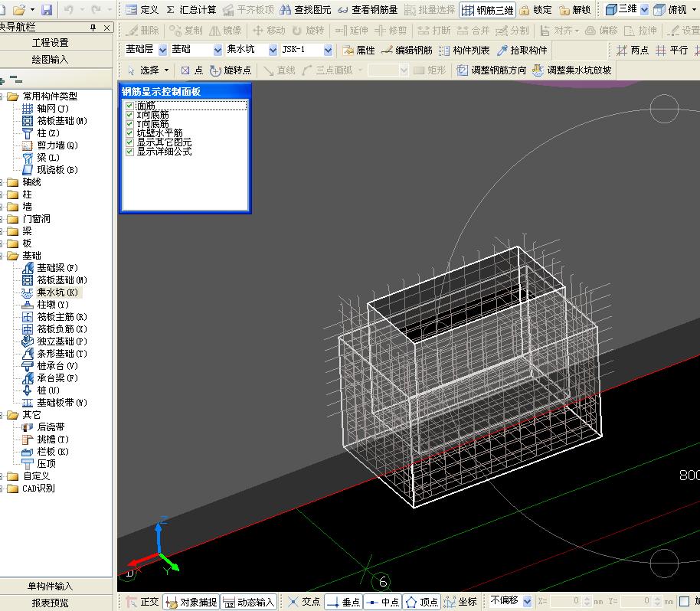Click the save file icon
This screenshot has height=611, width=700.
(47, 9)
